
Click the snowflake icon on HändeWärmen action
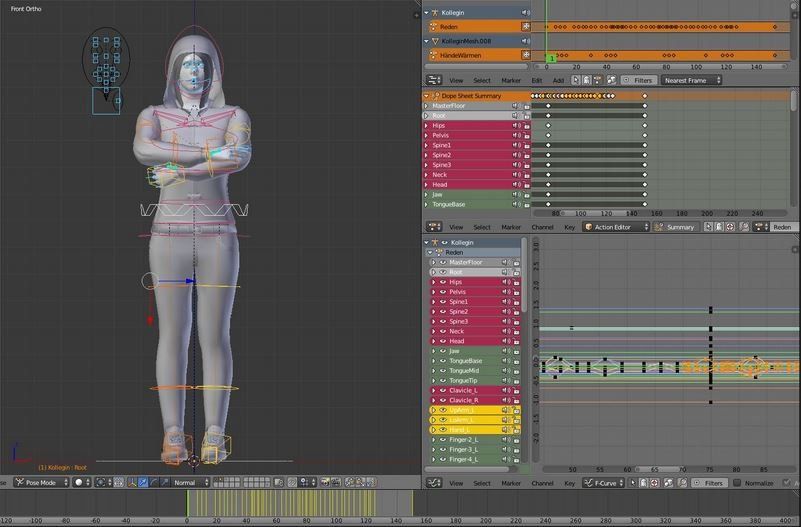pos(527,55)
